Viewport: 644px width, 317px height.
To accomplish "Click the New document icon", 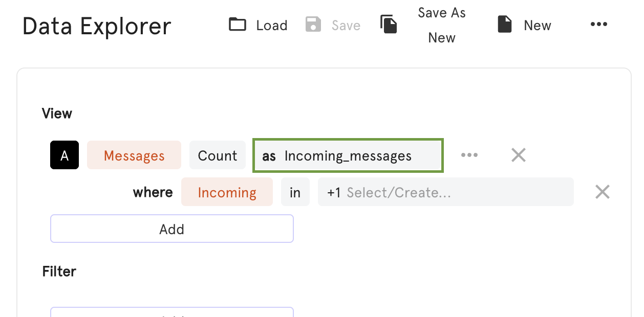I will [505, 25].
